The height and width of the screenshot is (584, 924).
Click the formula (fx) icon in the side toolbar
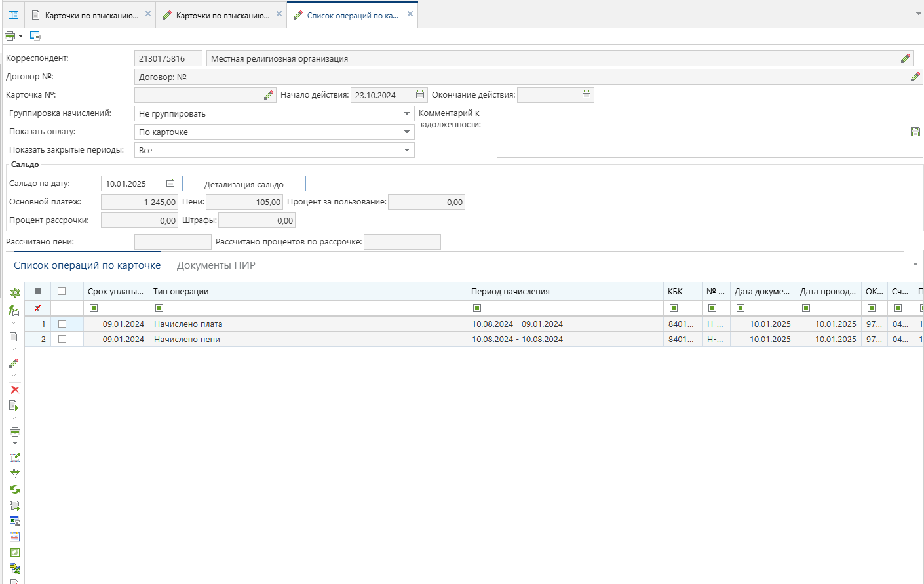point(14,311)
